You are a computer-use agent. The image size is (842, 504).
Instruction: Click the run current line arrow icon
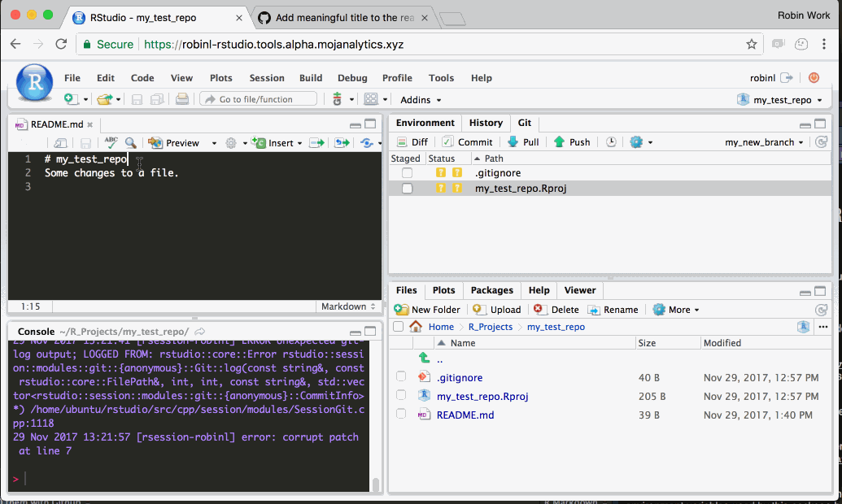tap(317, 143)
